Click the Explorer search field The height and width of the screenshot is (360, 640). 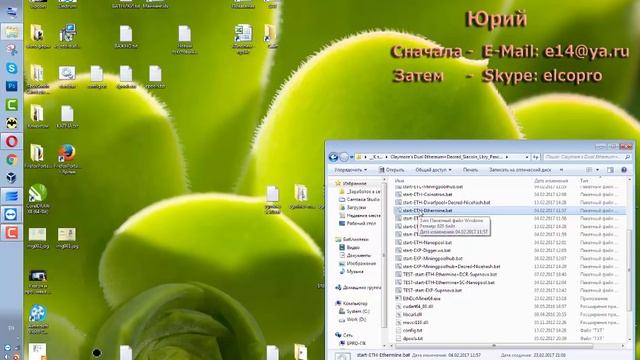(x=587, y=157)
